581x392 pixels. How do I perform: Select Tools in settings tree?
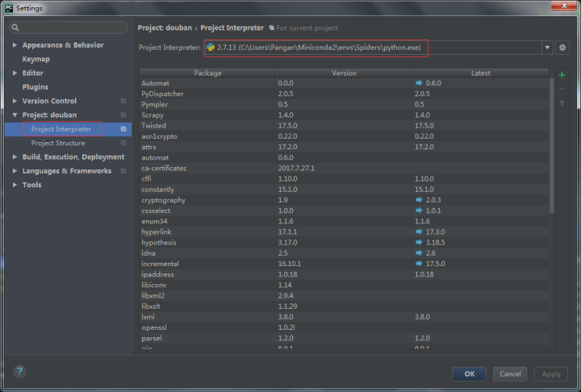pyautogui.click(x=31, y=185)
